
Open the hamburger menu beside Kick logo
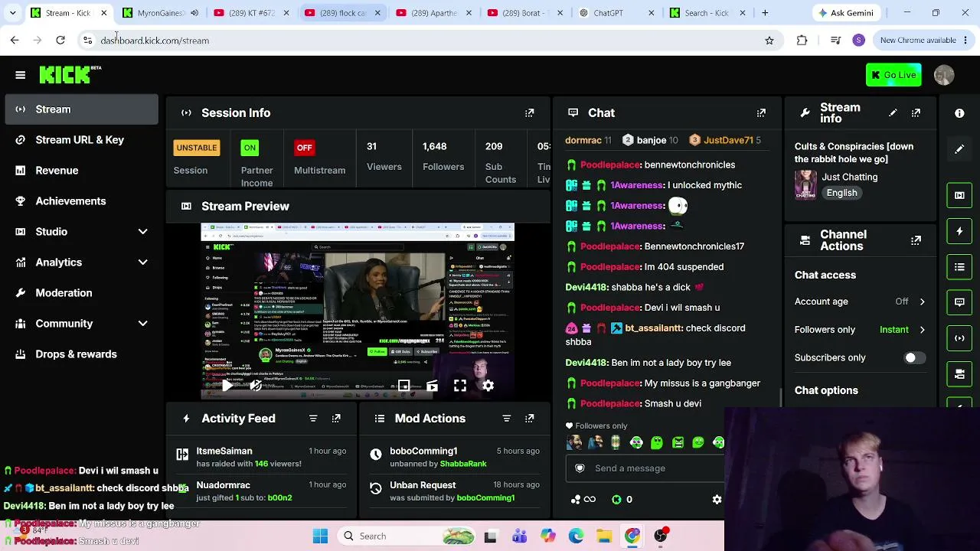click(21, 75)
